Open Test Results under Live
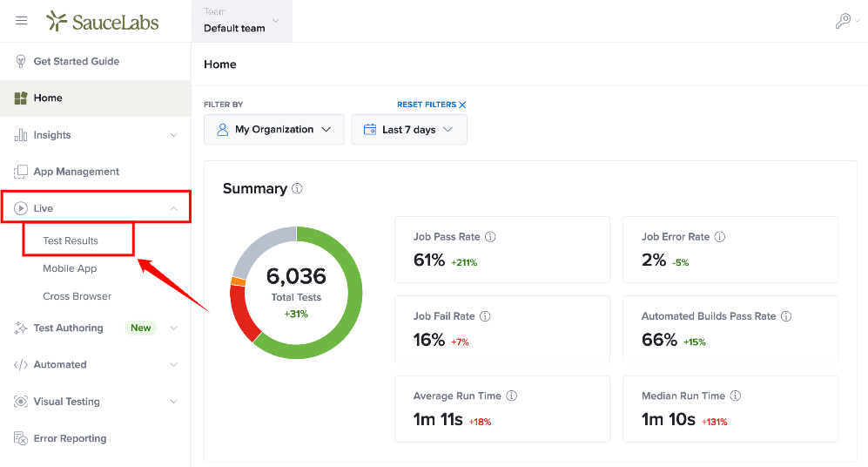The image size is (868, 467). (71, 240)
